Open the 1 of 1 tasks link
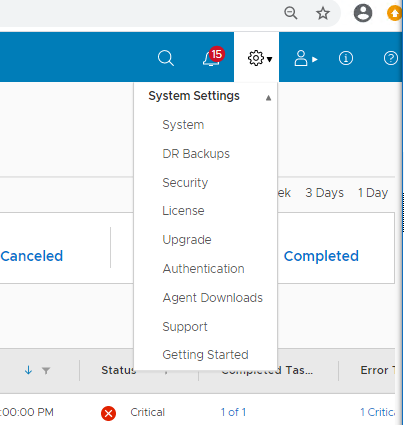Screen dimensions: 404x425 (233, 412)
